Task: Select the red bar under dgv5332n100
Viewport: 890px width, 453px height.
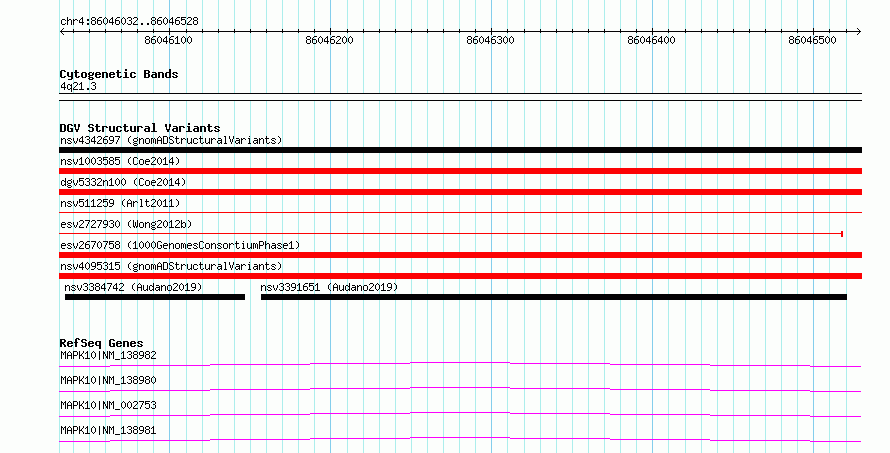Action: click(x=460, y=192)
